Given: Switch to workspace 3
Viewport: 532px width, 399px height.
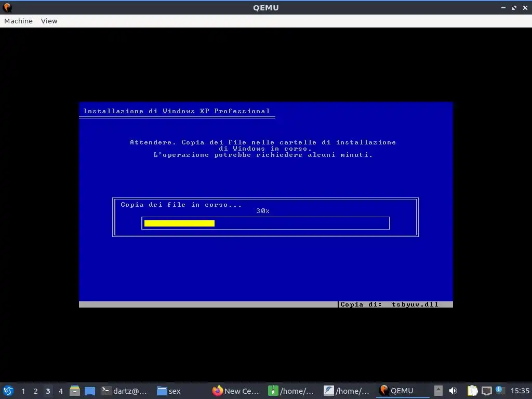Looking at the screenshot, I should [x=48, y=391].
